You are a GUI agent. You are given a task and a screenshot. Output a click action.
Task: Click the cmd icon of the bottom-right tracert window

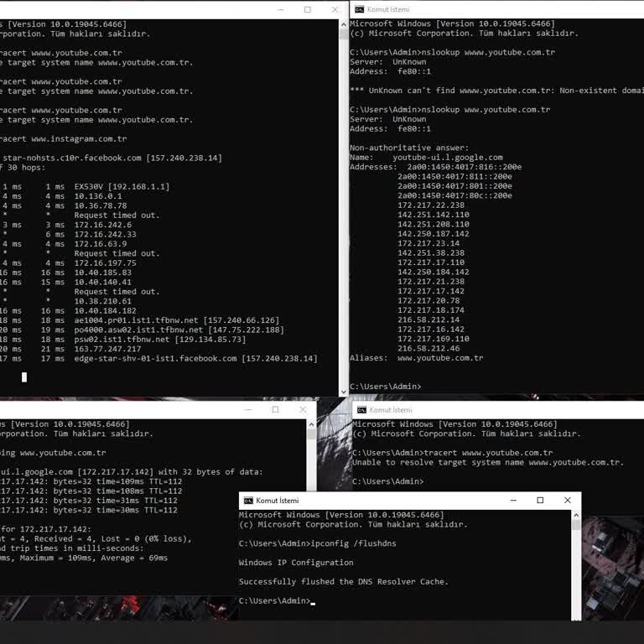361,410
